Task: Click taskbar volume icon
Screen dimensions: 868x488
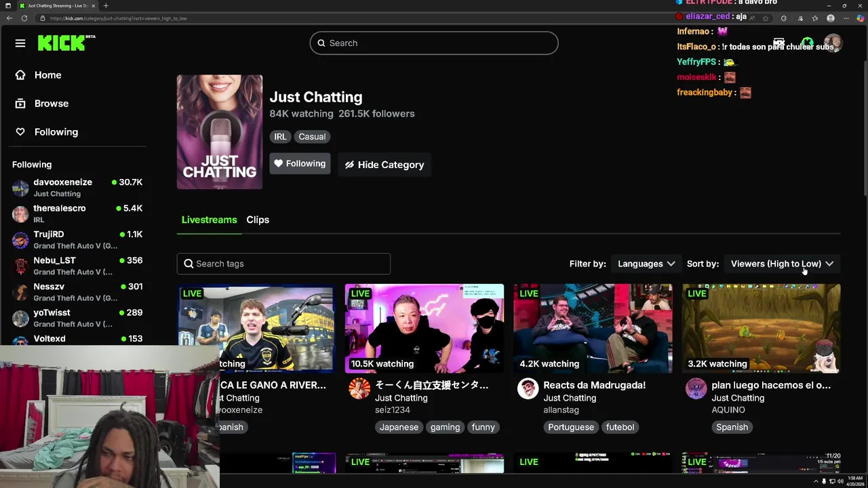Action: [x=840, y=481]
